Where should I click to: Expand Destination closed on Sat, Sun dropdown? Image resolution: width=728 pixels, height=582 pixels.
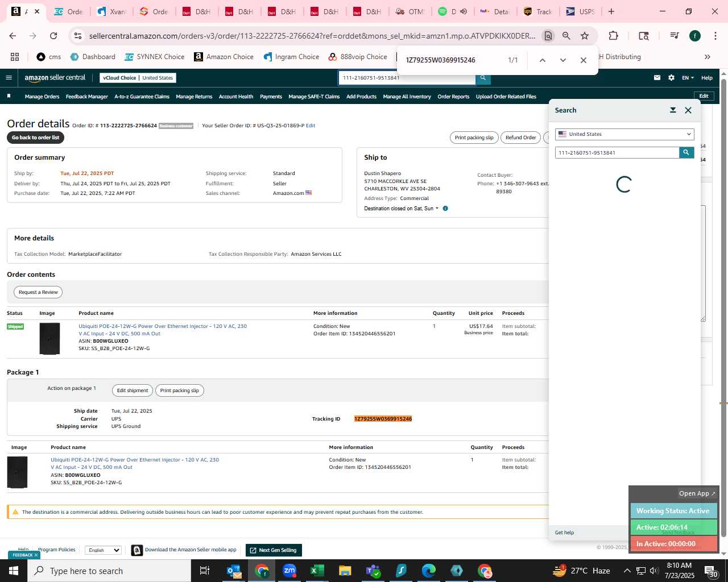click(x=402, y=209)
